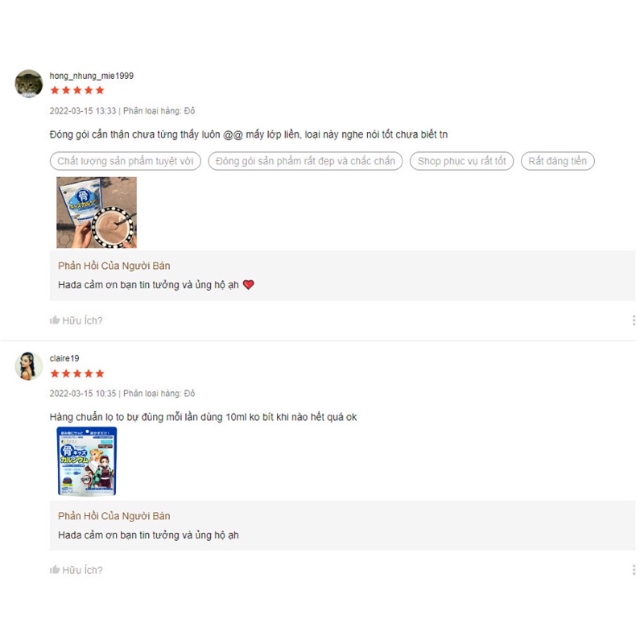Screen dimensions: 644x644
Task: Open the username claire19 link
Action: (64, 358)
